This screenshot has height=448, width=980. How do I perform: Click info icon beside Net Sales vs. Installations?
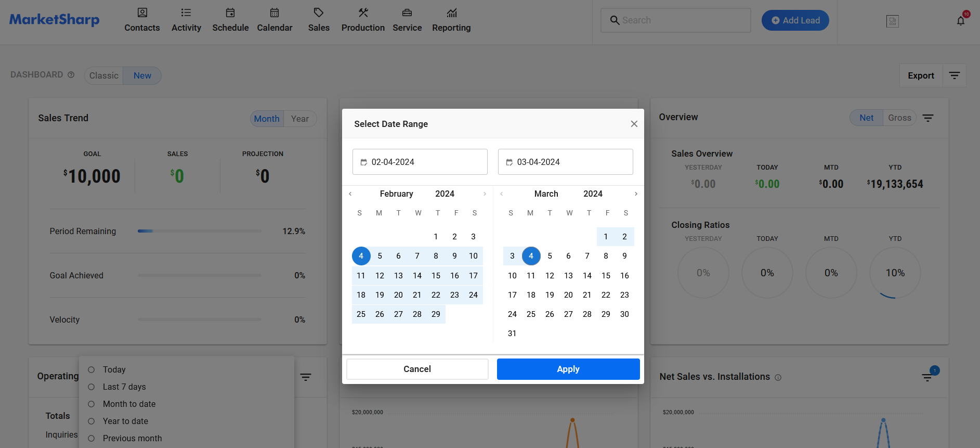[x=778, y=378]
